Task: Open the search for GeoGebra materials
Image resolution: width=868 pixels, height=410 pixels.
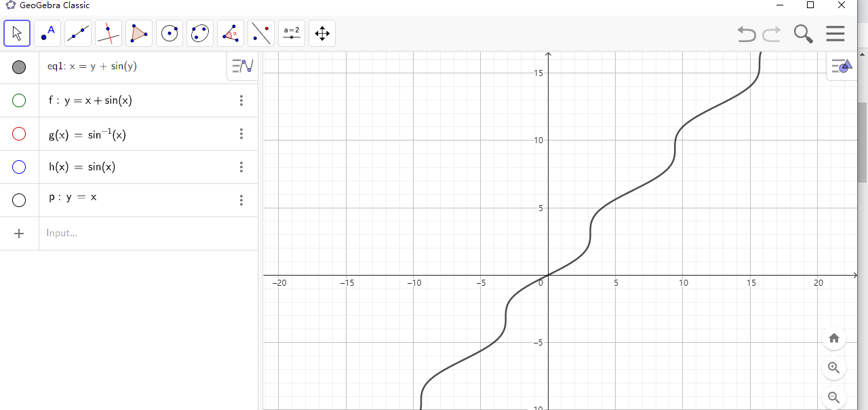Action: pos(803,33)
